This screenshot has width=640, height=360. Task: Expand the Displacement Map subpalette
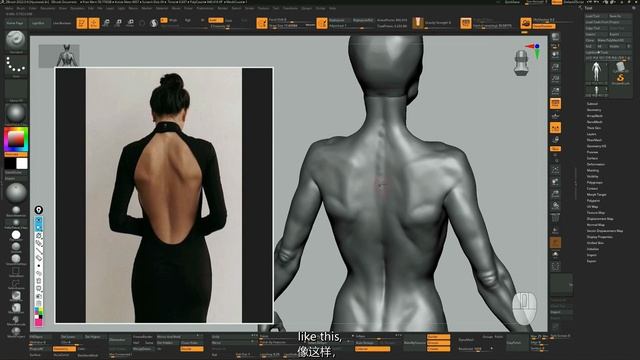click(x=600, y=219)
